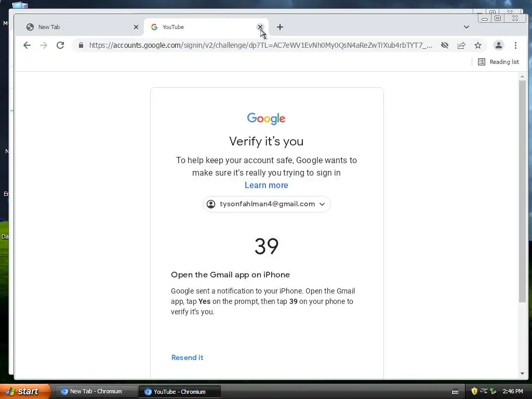This screenshot has width=532, height=399.
Task: Click the taskbar clock 2:46 PM
Action: point(513,391)
